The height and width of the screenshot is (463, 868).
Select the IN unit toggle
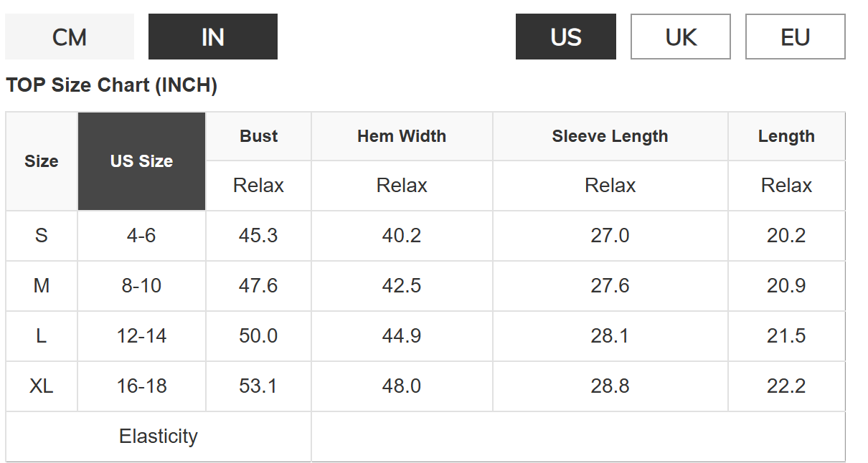pos(213,37)
